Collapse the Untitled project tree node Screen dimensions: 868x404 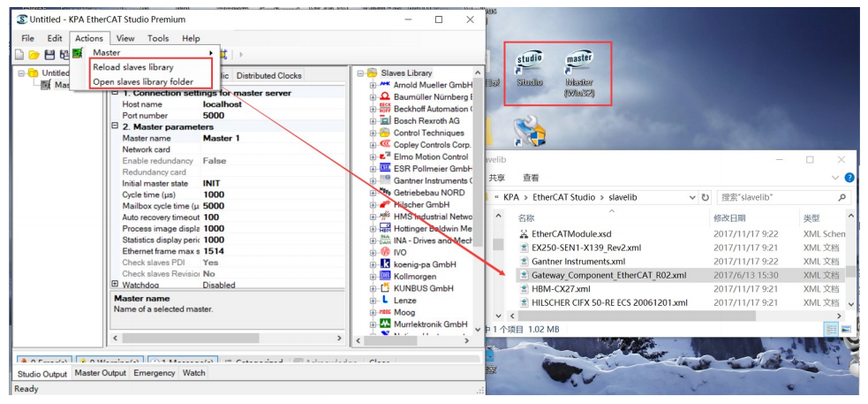pyautogui.click(x=21, y=72)
